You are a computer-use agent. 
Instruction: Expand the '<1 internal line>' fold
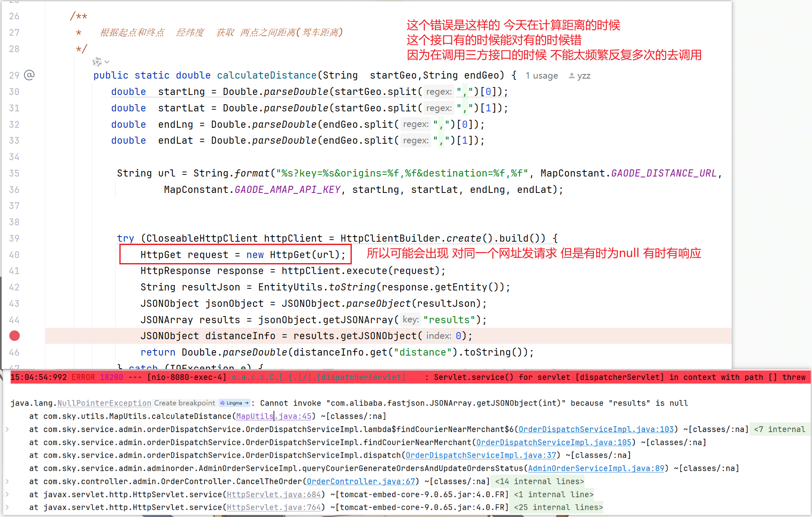(x=554, y=494)
